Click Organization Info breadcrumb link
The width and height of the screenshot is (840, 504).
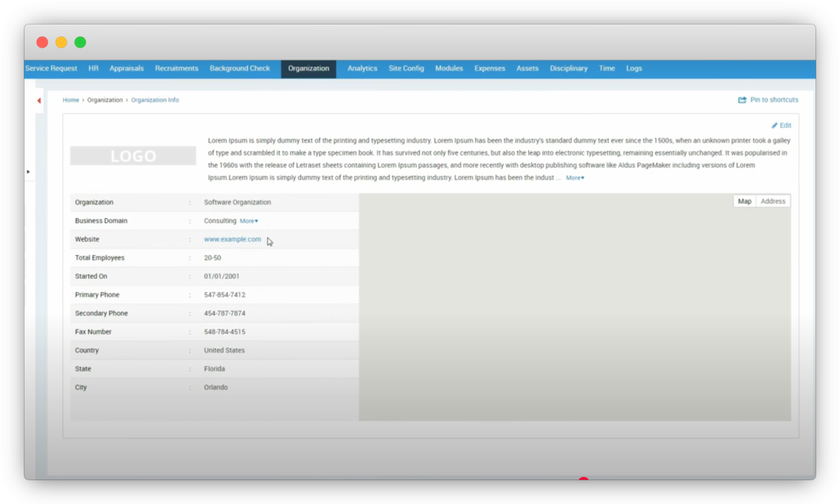(x=155, y=100)
